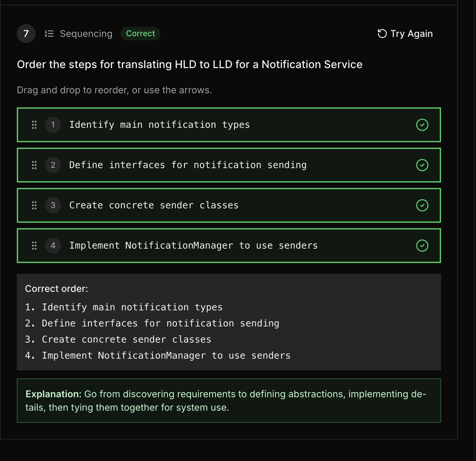476x461 pixels.
Task: Click the step number 4 circle
Action: pyautogui.click(x=53, y=246)
